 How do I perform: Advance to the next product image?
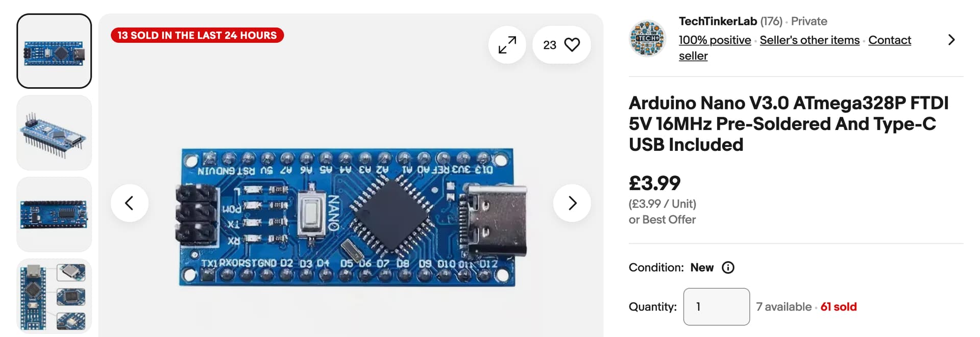[572, 203]
